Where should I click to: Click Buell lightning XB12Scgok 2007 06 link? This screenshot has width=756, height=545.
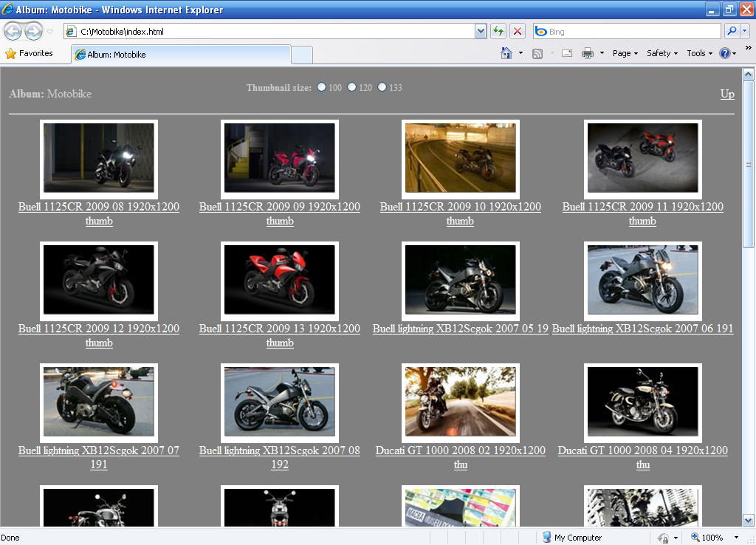[x=643, y=329]
